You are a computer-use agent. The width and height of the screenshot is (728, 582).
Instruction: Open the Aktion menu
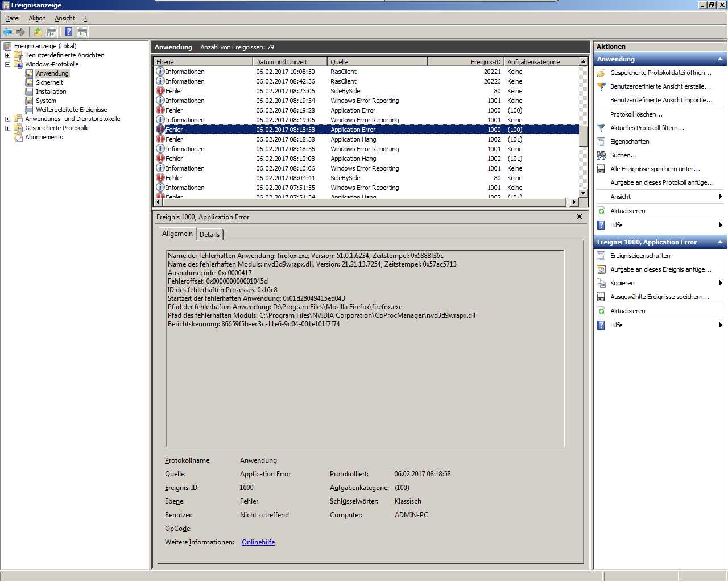pyautogui.click(x=37, y=18)
